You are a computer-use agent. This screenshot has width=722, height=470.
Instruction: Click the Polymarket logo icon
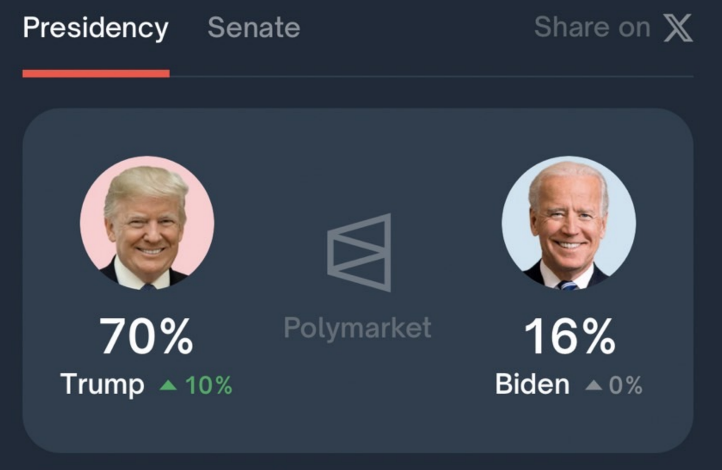click(x=358, y=252)
